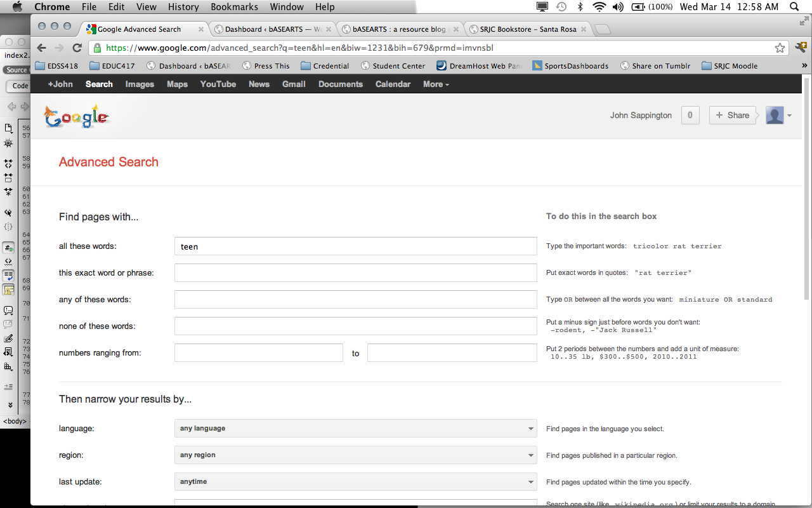Image resolution: width=812 pixels, height=508 pixels.
Task: Open Credential bookmarks folder
Action: tap(325, 65)
